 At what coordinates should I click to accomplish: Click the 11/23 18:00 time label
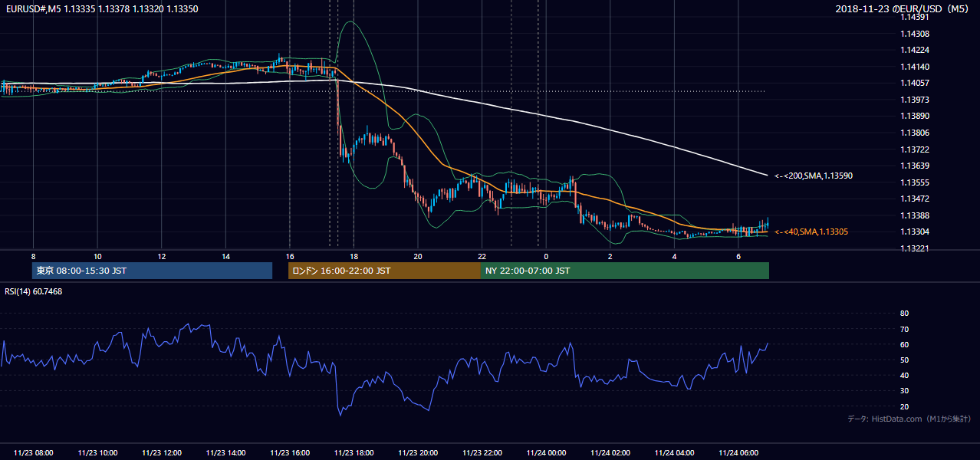pyautogui.click(x=354, y=452)
